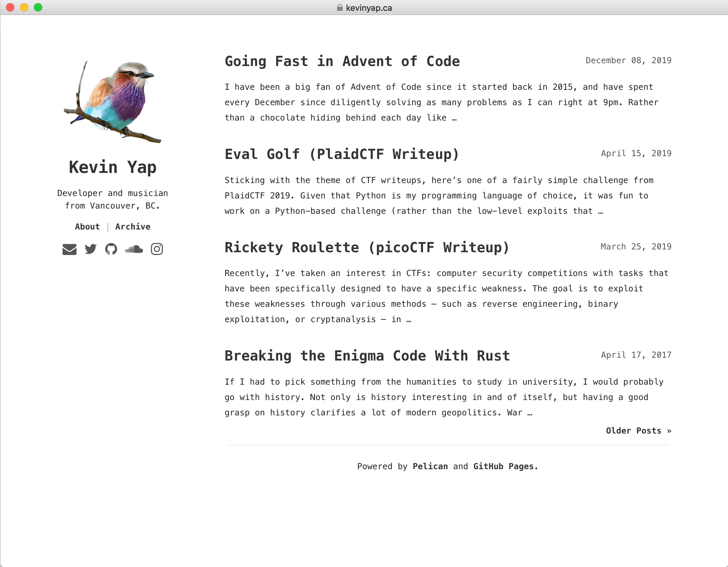Click the green full-screen window button
The width and height of the screenshot is (728, 567).
[x=38, y=7]
